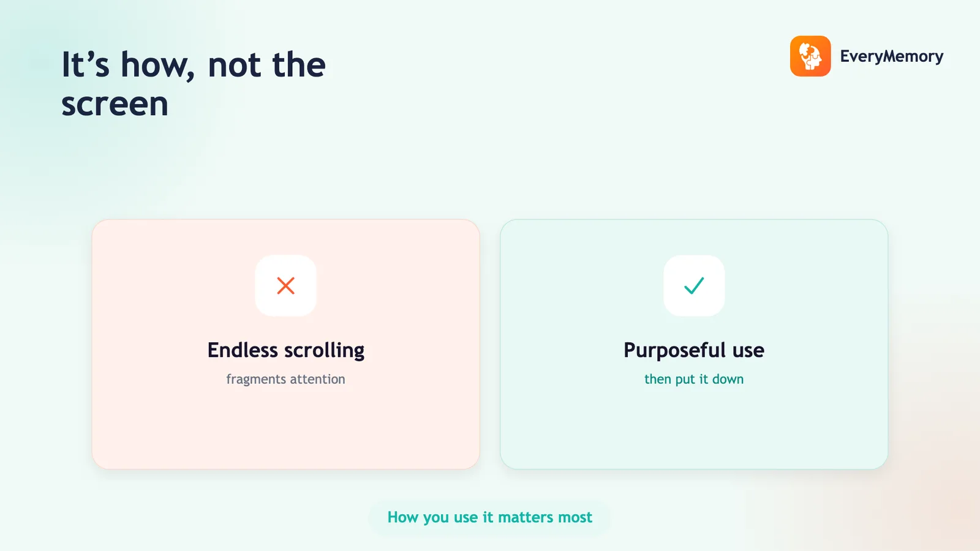Click the "How you use it matters most" pill

tap(490, 517)
